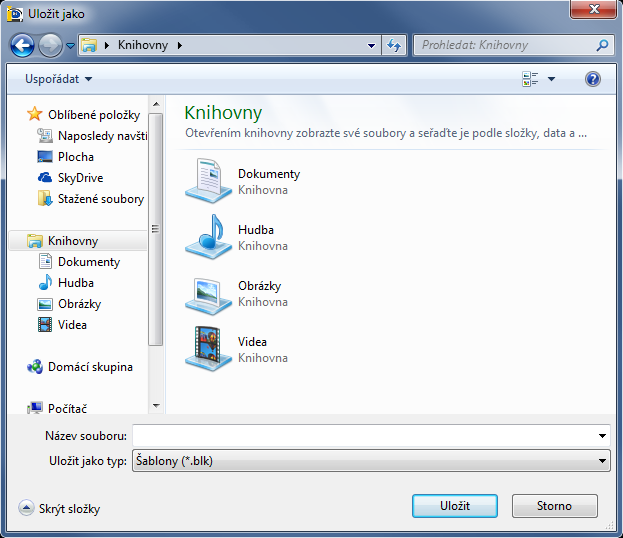Select the large Hudba library icon
This screenshot has height=538, width=623.
tap(208, 237)
